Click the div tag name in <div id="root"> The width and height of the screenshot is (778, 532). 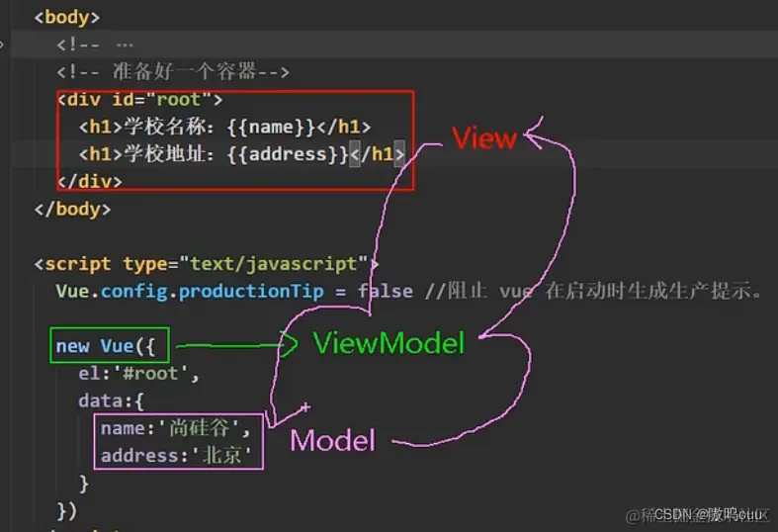click(83, 100)
